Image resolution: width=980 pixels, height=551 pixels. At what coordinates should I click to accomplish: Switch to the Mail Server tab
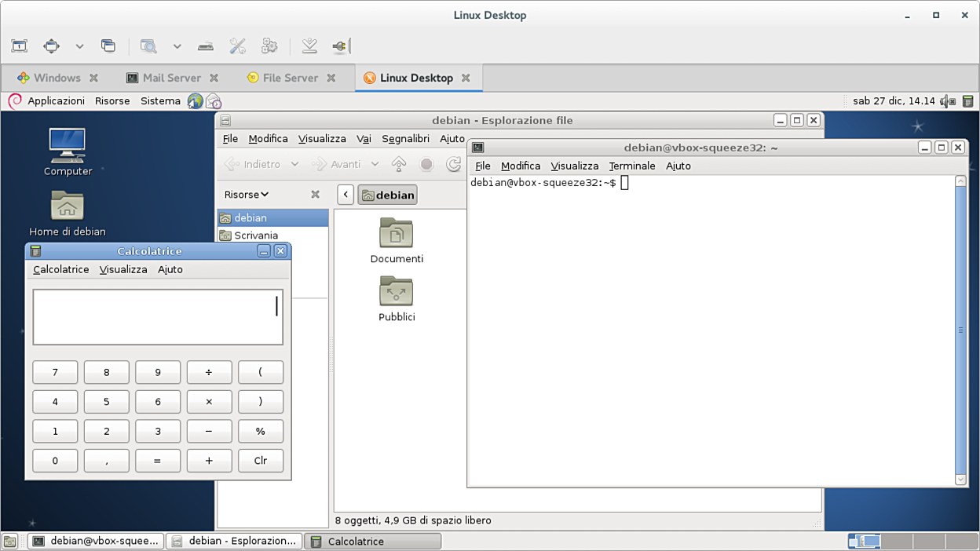coord(171,78)
